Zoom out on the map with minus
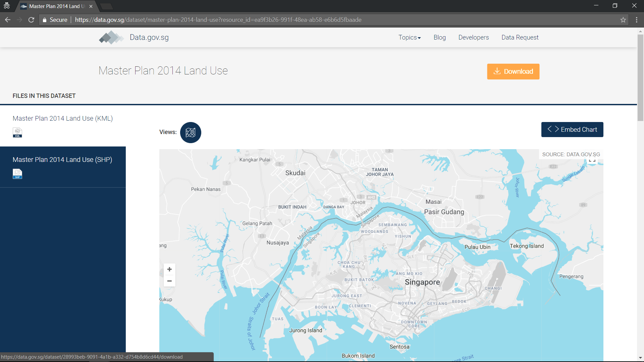This screenshot has width=644, height=362. tap(169, 281)
